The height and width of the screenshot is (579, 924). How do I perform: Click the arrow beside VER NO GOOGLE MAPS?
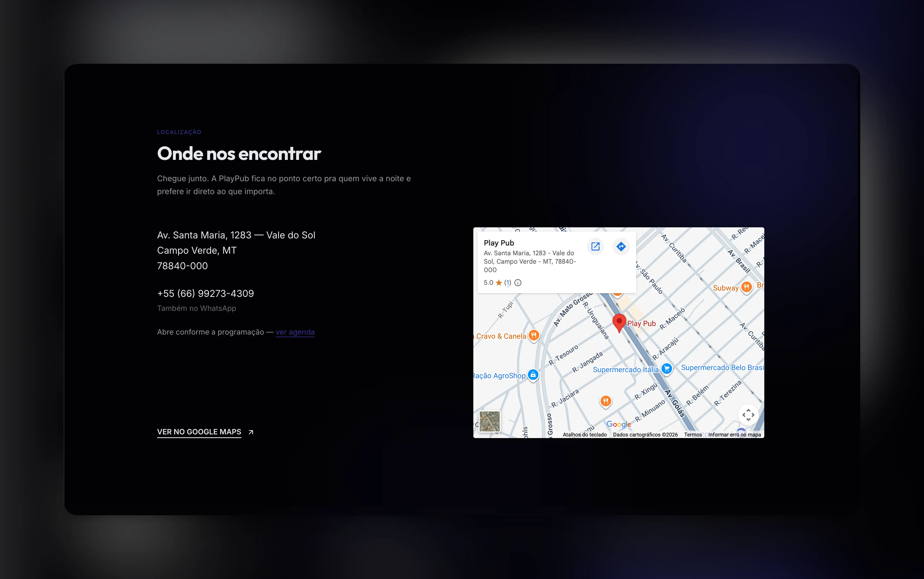tap(251, 432)
